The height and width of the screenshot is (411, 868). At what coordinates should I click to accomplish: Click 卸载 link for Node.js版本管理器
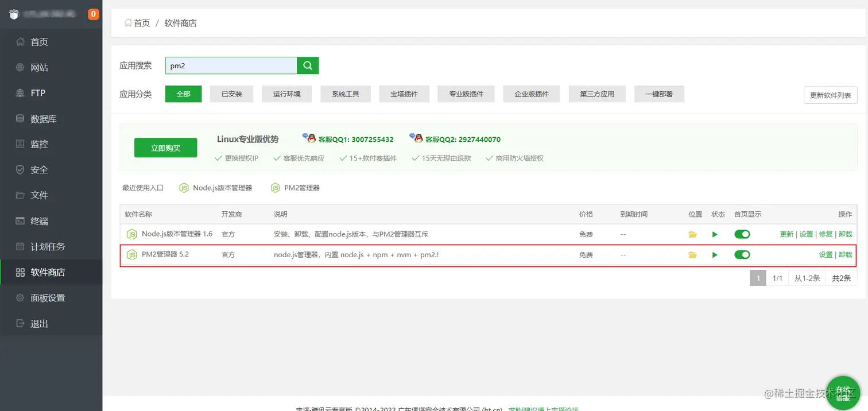tap(846, 234)
